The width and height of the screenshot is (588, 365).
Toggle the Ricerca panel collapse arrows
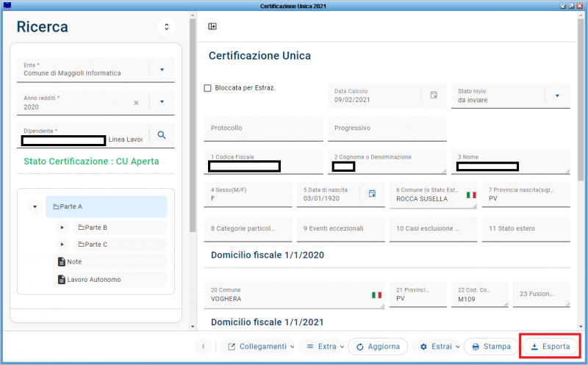point(167,27)
